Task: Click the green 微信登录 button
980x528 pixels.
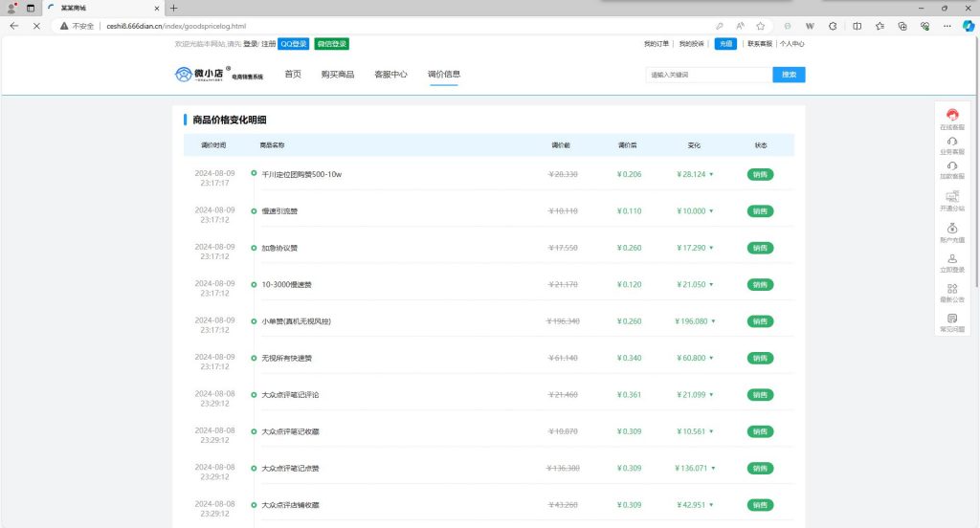Action: (331, 44)
